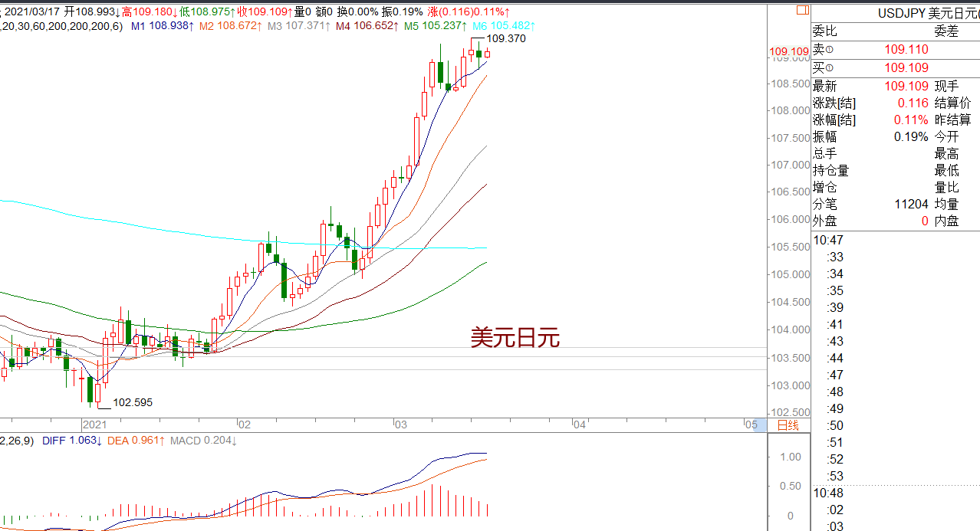The image size is (980, 531).
Task: Click the 外盘 value 0
Action: click(x=925, y=221)
